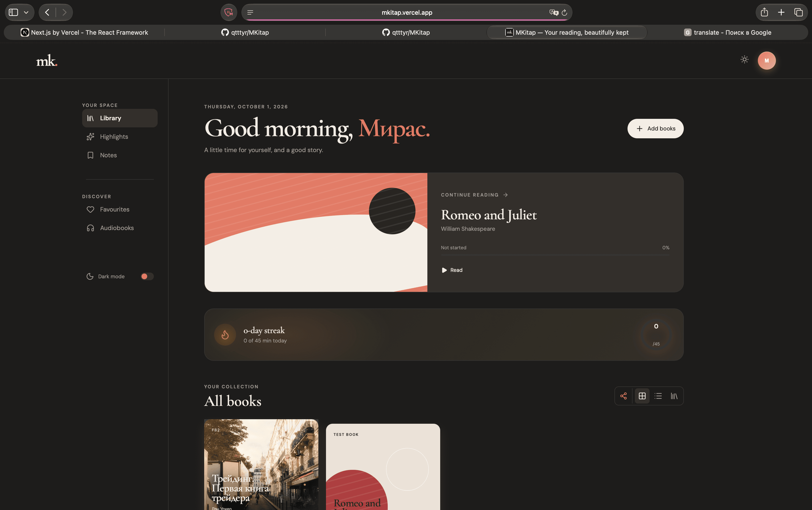Viewport: 812px width, 510px height.
Task: Open the TEST BOOK Romeo cover
Action: 383,467
